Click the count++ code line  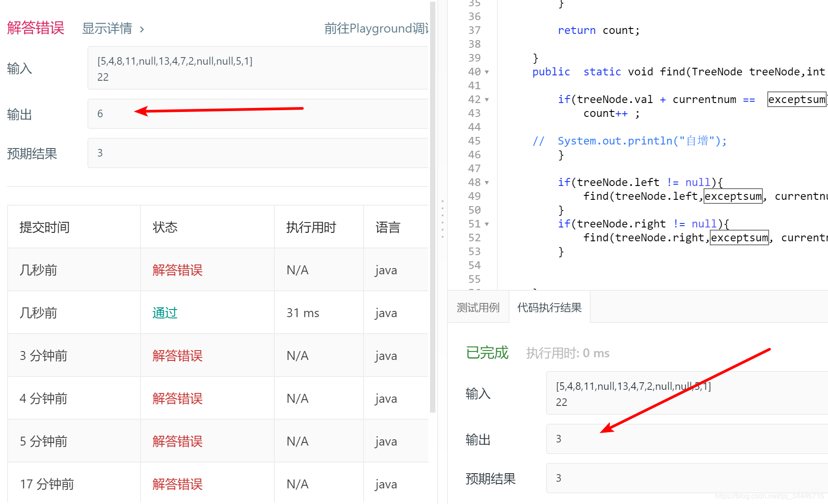612,113
